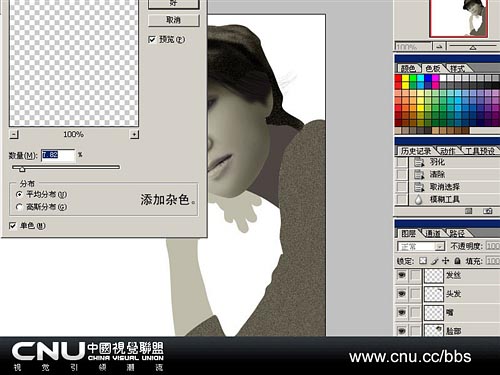
Task: Toggle link box beside 发丝 layer
Action: (x=415, y=275)
